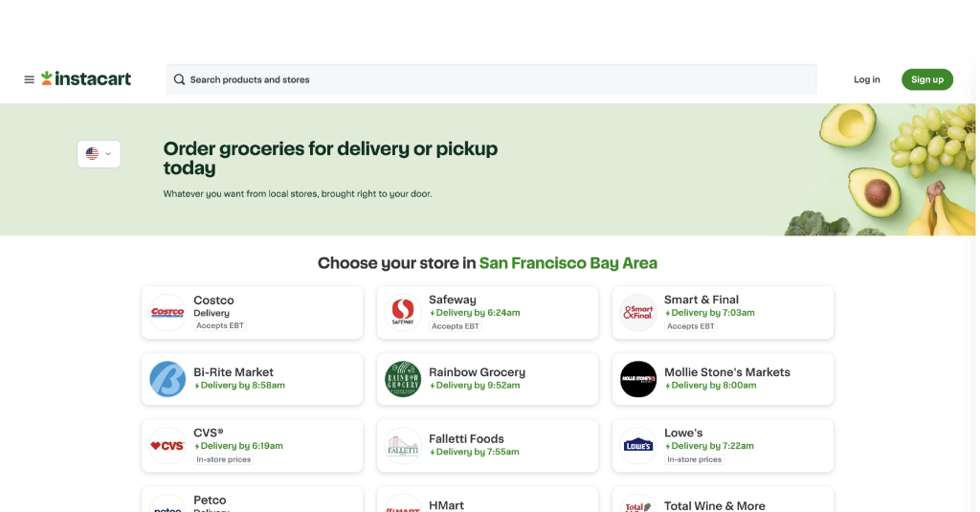The height and width of the screenshot is (512, 980).
Task: Click the Instacart carrot logo
Action: click(86, 78)
